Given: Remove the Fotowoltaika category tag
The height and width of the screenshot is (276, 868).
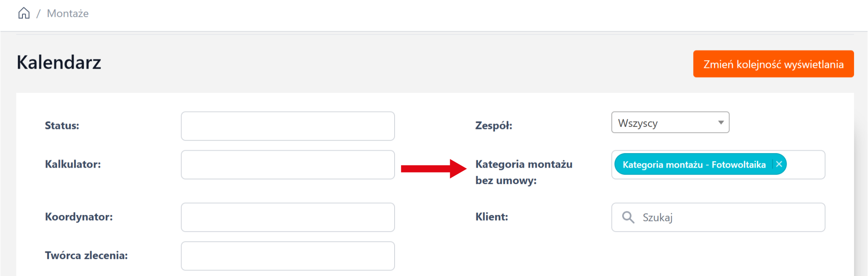Looking at the screenshot, I should [779, 164].
